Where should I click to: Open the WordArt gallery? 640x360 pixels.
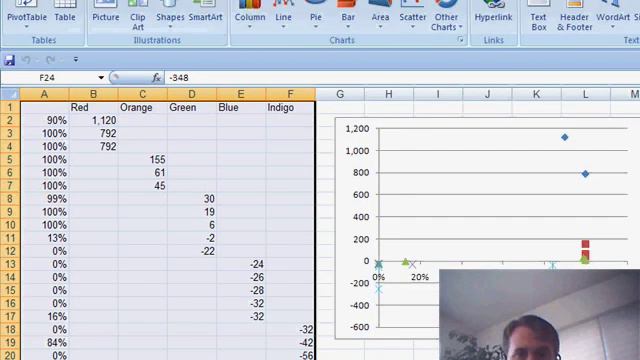pyautogui.click(x=613, y=15)
